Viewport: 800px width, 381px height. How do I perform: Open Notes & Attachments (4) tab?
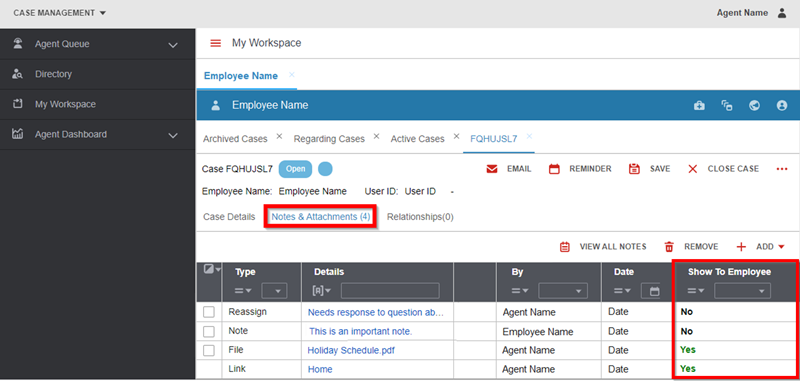tap(321, 217)
